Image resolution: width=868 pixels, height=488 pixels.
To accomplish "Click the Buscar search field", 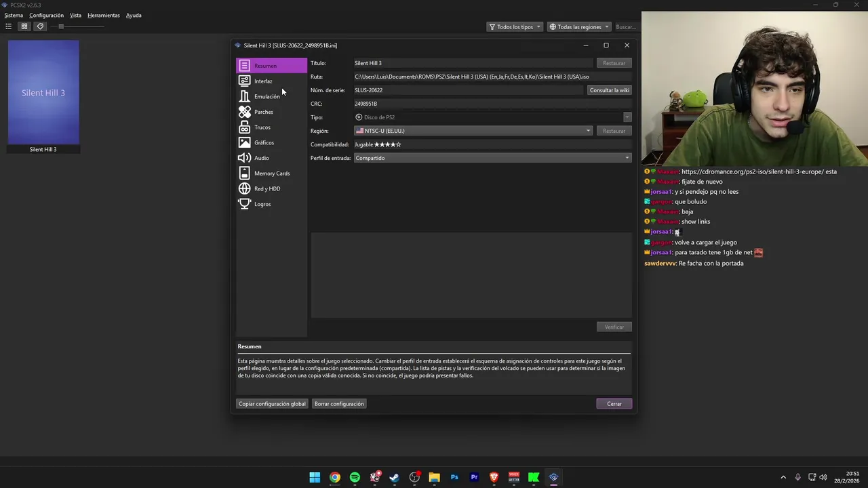I will tap(626, 27).
